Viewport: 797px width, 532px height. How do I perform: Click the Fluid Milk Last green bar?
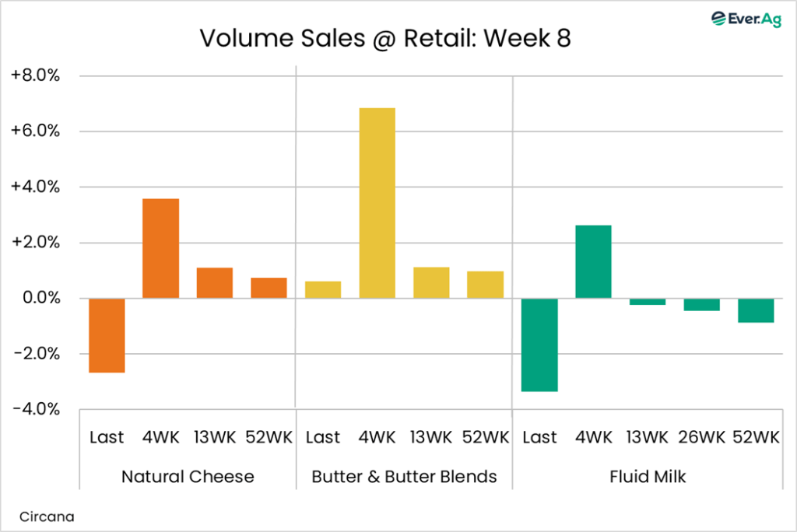click(x=539, y=345)
